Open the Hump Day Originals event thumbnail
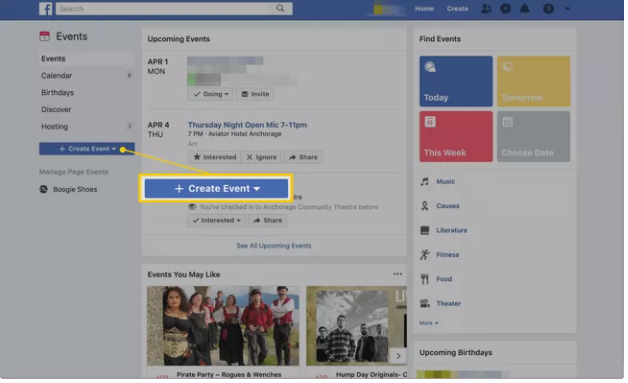 coord(356,326)
